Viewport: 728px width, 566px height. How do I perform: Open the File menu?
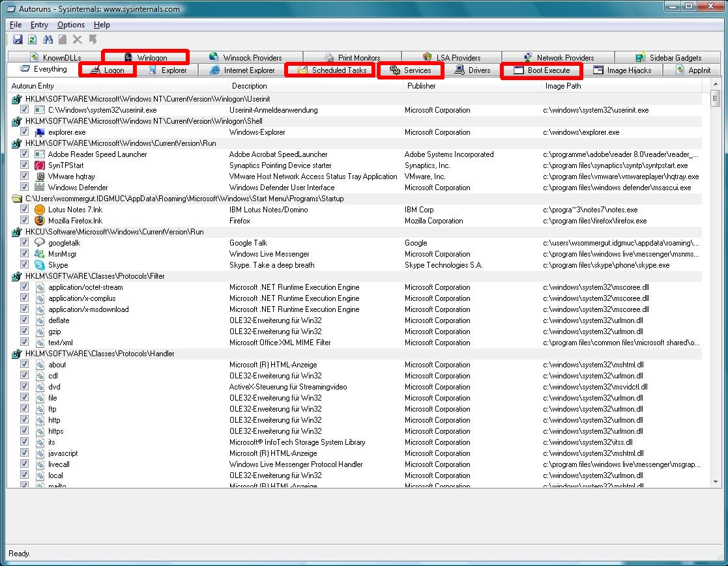(x=16, y=25)
